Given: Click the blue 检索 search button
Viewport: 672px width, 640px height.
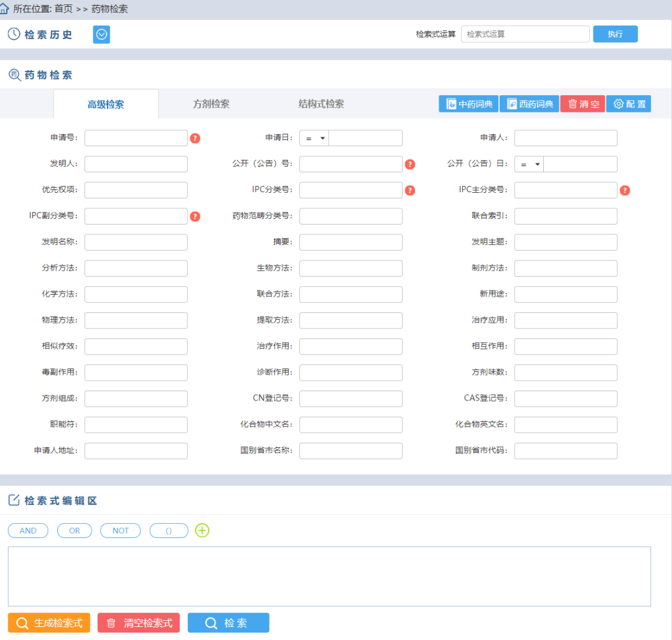Looking at the screenshot, I should [x=228, y=623].
